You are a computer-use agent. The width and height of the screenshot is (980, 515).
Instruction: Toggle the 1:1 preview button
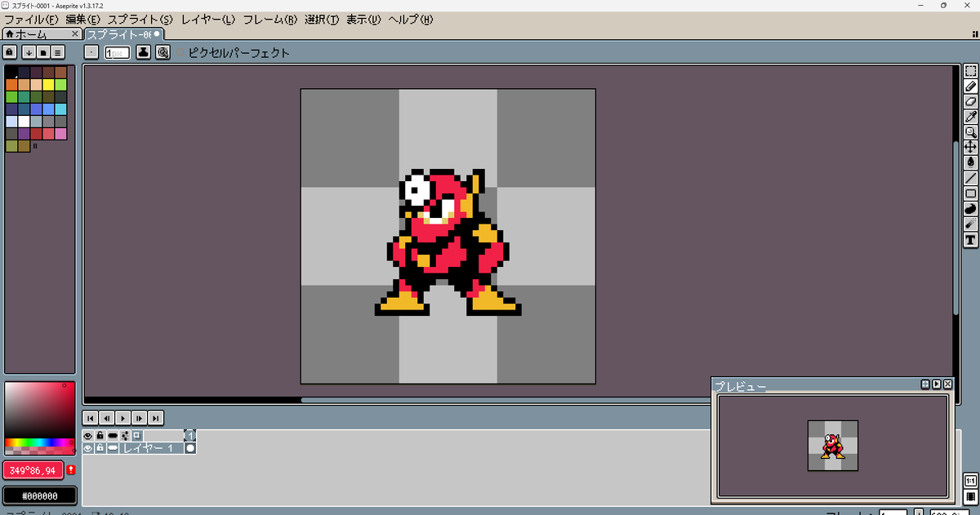click(971, 482)
